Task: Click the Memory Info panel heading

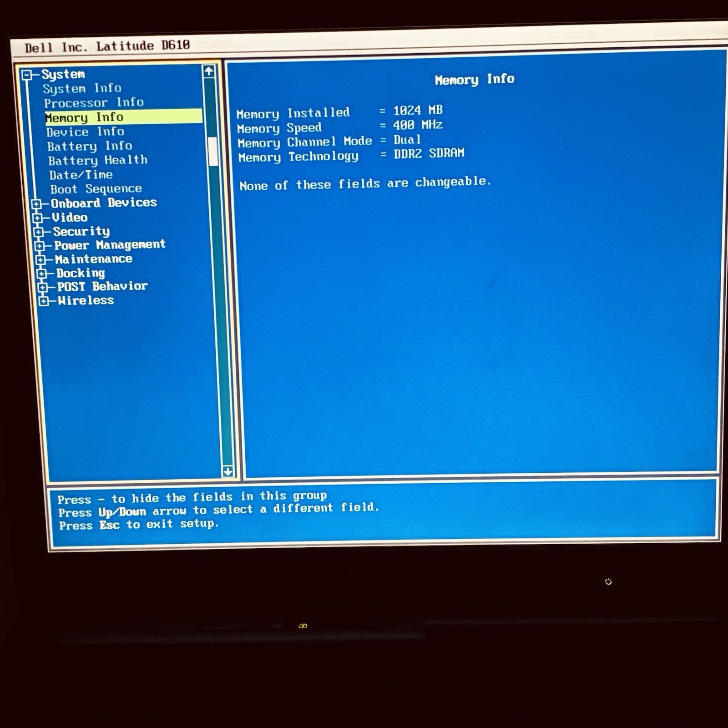Action: click(x=475, y=80)
